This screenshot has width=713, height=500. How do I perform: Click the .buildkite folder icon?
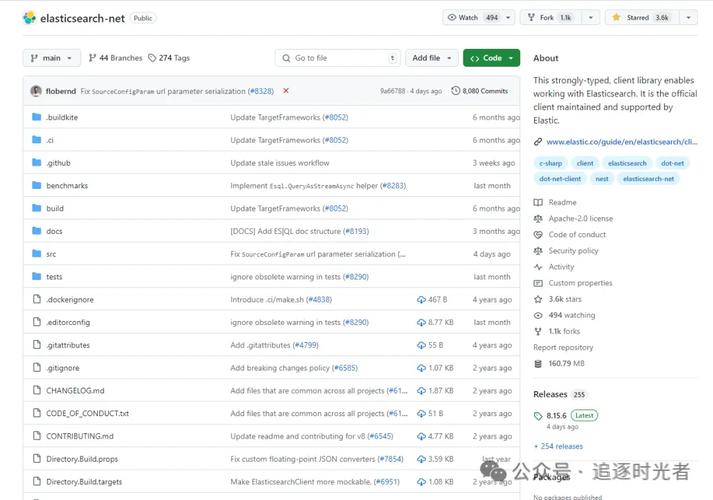[37, 117]
